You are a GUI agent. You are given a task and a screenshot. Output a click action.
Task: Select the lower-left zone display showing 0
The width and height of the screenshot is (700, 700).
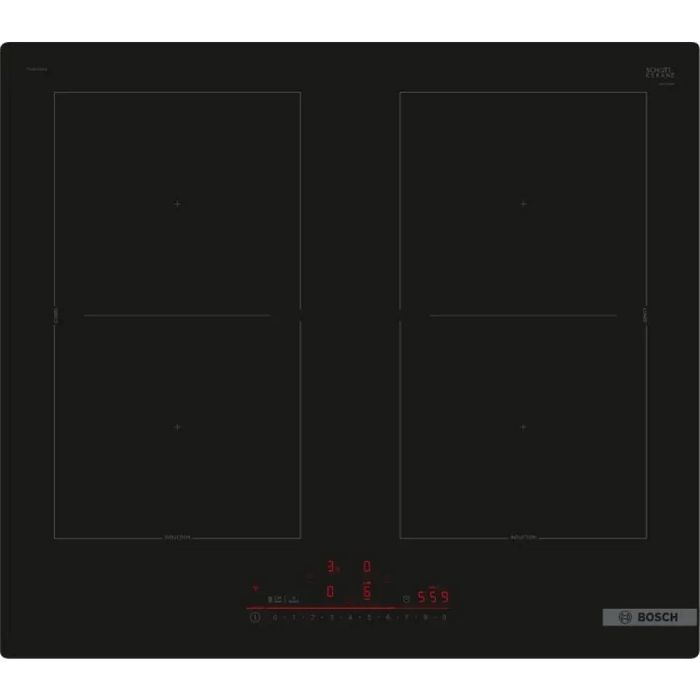tap(331, 591)
